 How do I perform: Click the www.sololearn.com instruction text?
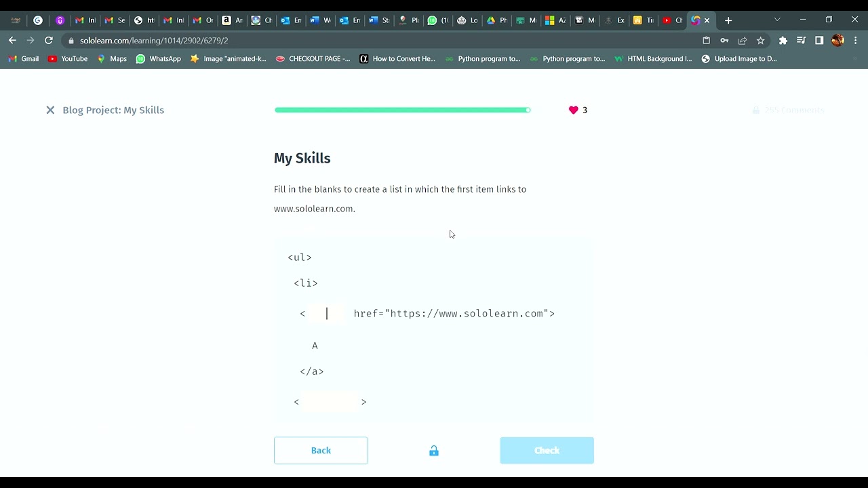click(x=315, y=209)
